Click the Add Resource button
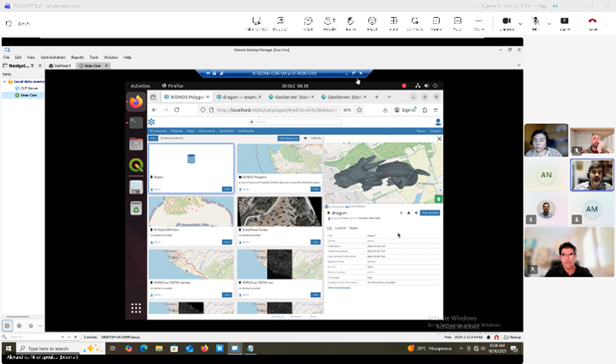Viewport: 616px width, 364px height. (x=288, y=138)
